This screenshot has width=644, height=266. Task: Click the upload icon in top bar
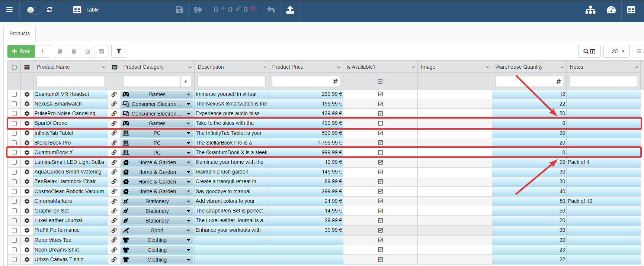[x=290, y=10]
